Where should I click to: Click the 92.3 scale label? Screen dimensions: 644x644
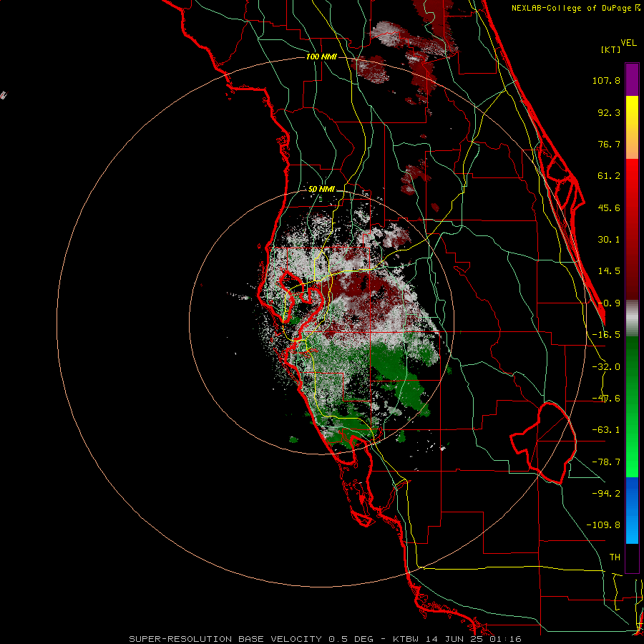[x=609, y=112]
